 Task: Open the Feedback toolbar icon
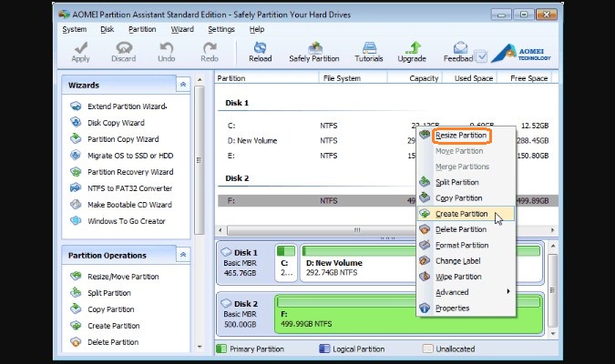pyautogui.click(x=459, y=52)
